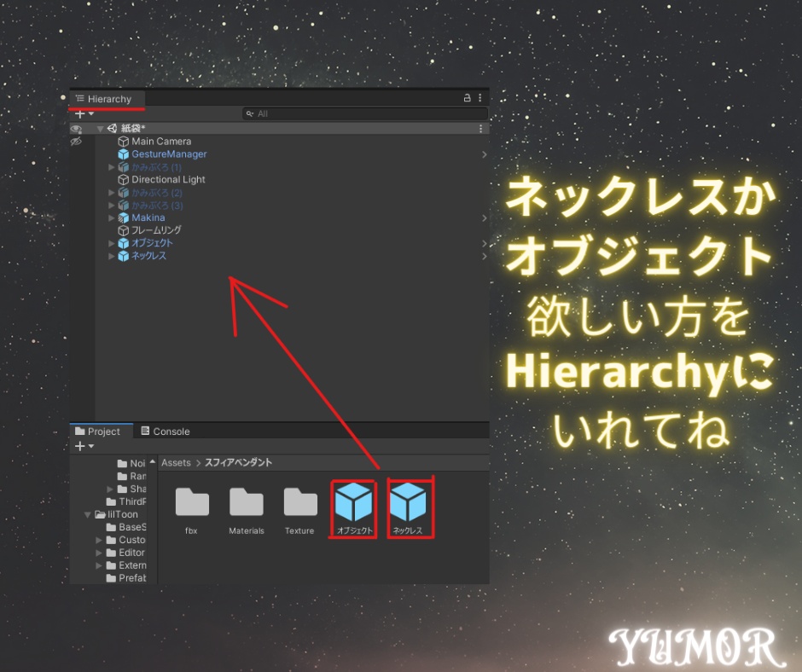
Task: Open the Materials folder
Action: [246, 503]
